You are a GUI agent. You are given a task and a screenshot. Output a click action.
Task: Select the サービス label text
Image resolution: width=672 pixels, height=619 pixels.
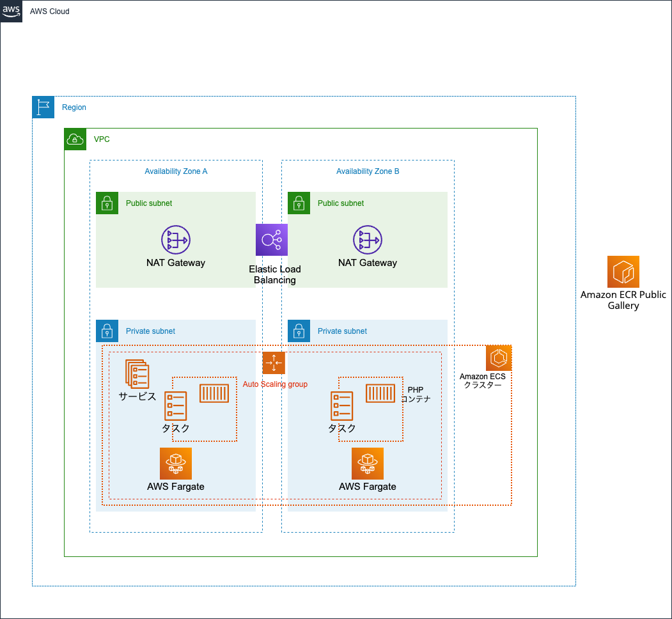[137, 396]
